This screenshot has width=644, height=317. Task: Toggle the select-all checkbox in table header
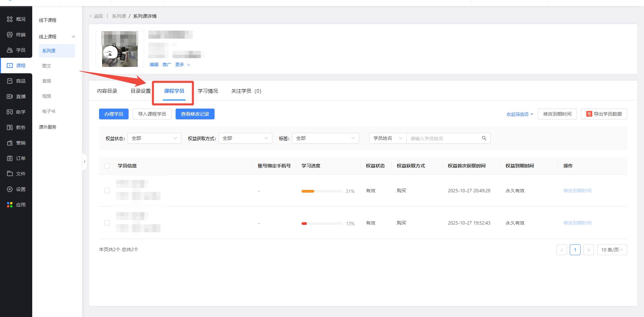(x=107, y=166)
